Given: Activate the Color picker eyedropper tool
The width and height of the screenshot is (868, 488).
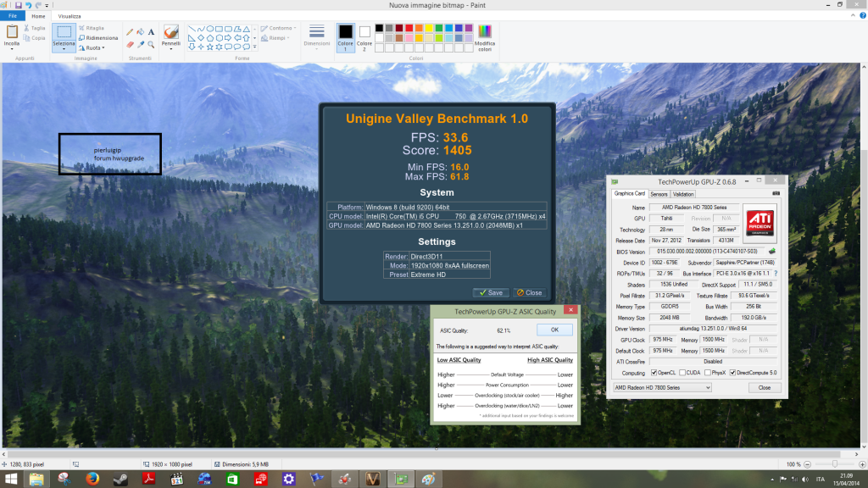Looking at the screenshot, I should 140,44.
